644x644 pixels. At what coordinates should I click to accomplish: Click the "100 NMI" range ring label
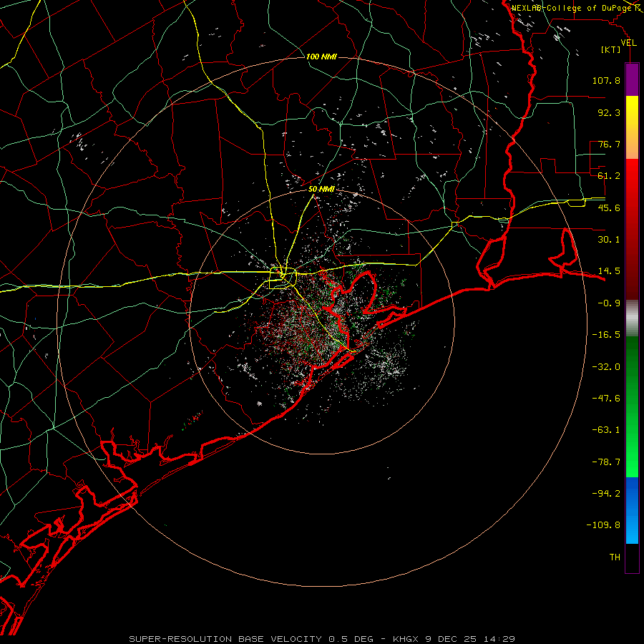tap(321, 57)
